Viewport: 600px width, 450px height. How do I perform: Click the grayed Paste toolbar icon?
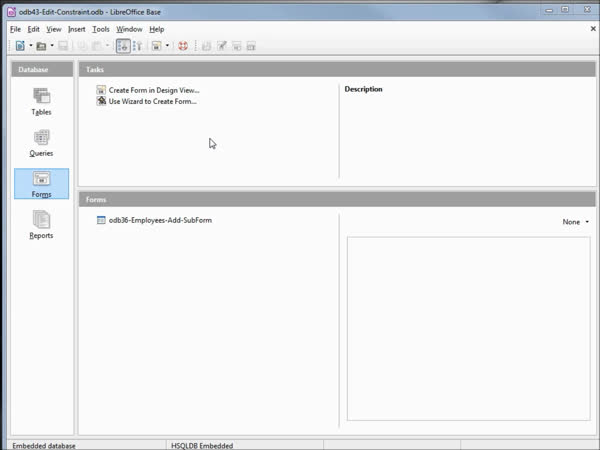(x=96, y=46)
